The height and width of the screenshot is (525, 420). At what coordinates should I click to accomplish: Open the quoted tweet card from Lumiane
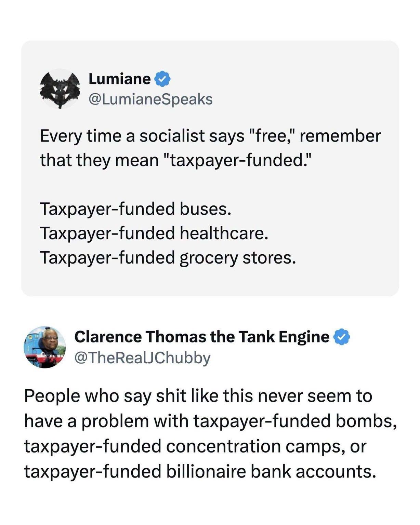coord(210,169)
